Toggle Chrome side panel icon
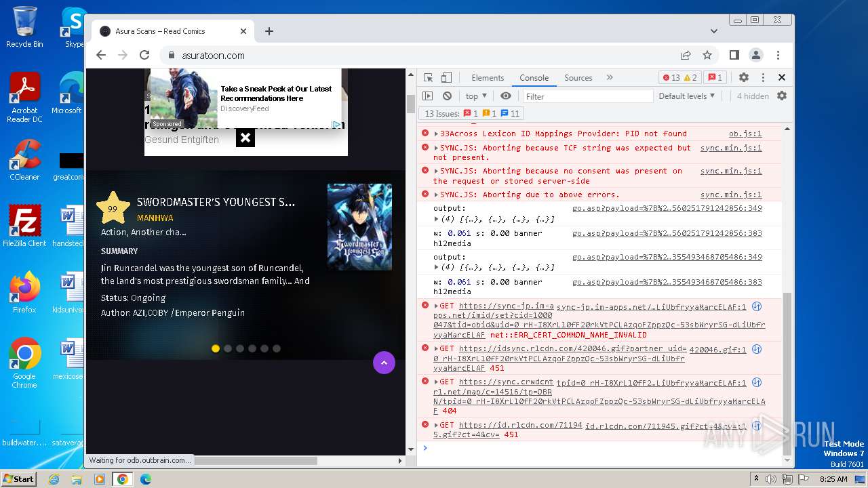The image size is (868, 488). [734, 56]
